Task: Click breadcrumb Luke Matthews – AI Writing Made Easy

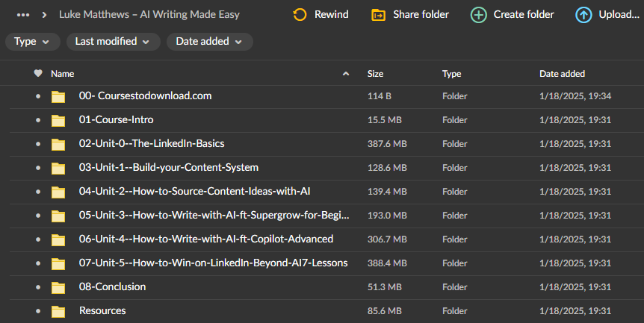Action: (x=149, y=15)
